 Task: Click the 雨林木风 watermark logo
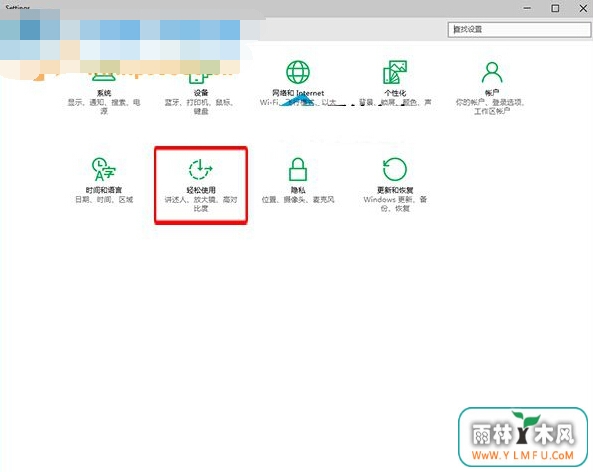[x=523, y=437]
